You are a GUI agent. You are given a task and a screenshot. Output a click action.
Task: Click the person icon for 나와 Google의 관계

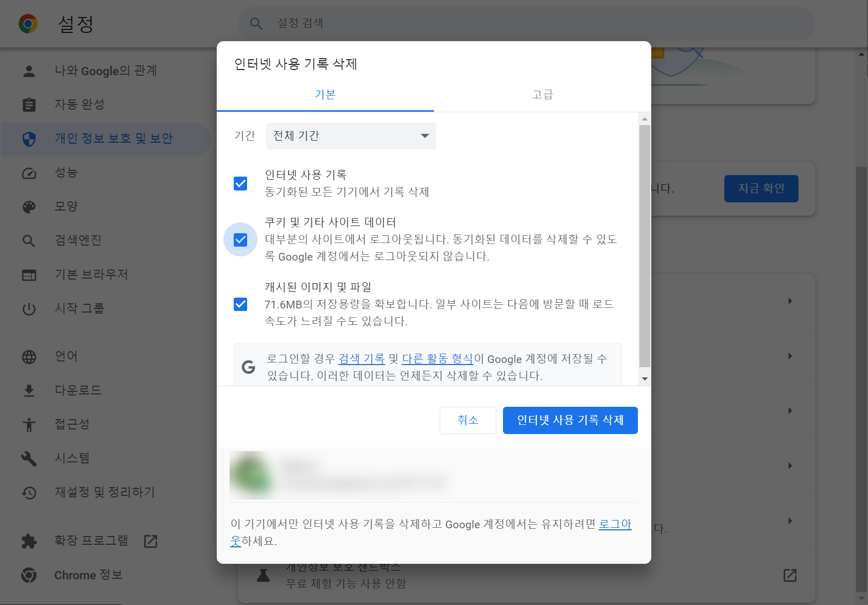coord(29,71)
